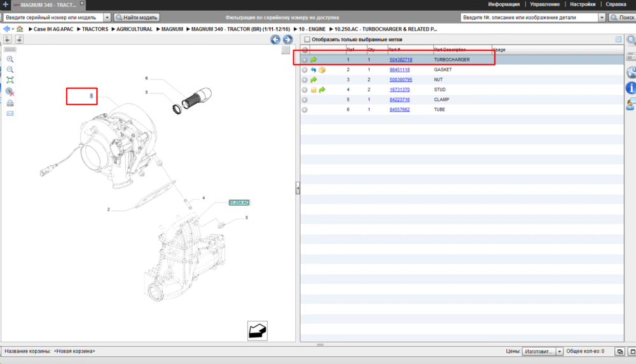
Task: Expand 10.250.AC TURBOCHARGER breadcrumb arrow
Action: coord(331,29)
